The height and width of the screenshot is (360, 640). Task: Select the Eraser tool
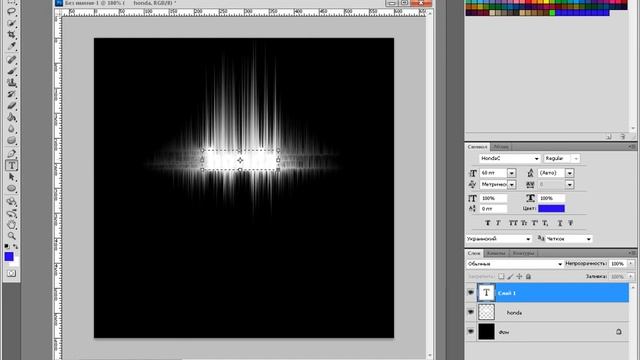(11, 106)
